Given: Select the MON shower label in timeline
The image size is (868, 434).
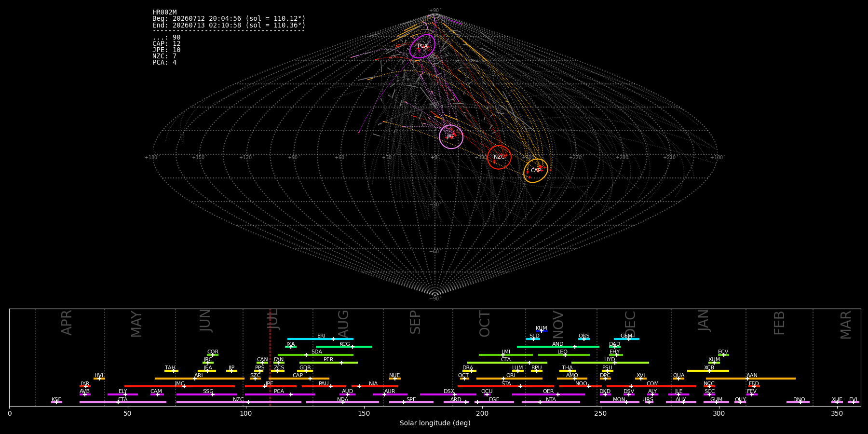Looking at the screenshot, I should tap(619, 400).
